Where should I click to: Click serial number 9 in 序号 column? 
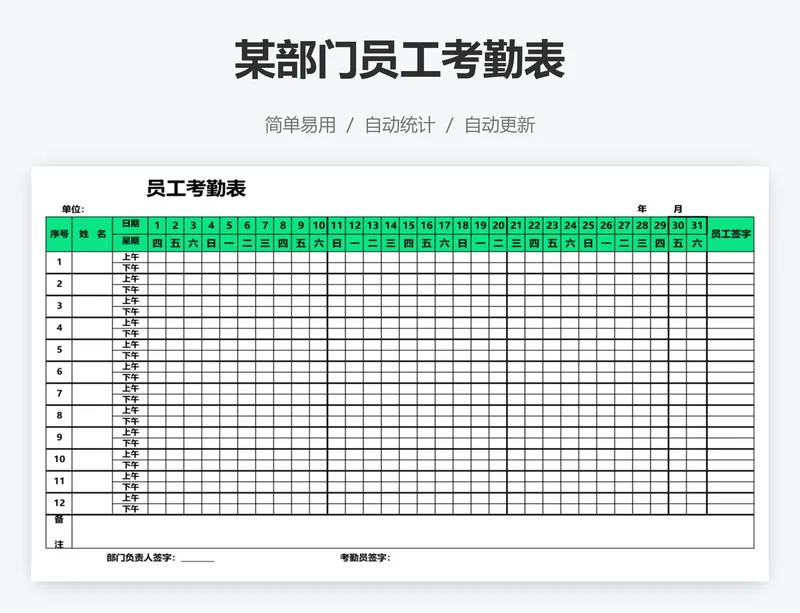tap(59, 438)
